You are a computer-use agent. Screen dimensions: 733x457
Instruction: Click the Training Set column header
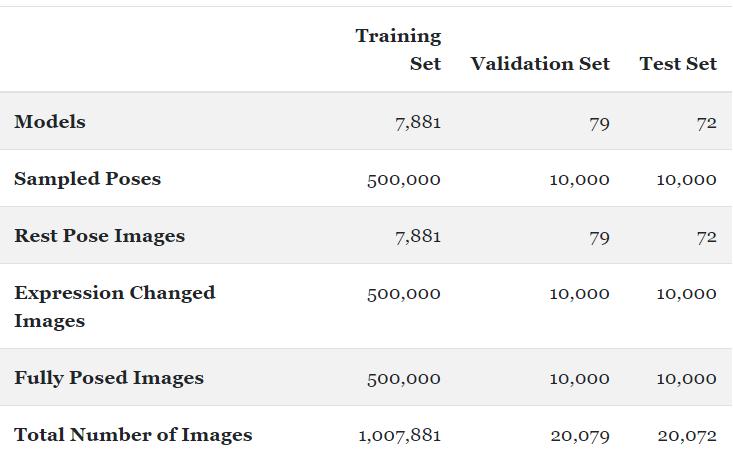398,50
